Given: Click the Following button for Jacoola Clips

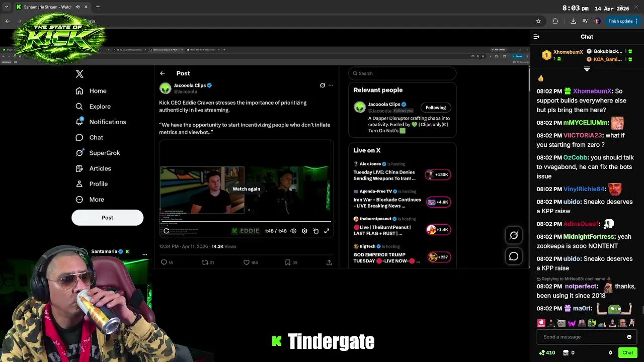Looking at the screenshot, I should [436, 108].
